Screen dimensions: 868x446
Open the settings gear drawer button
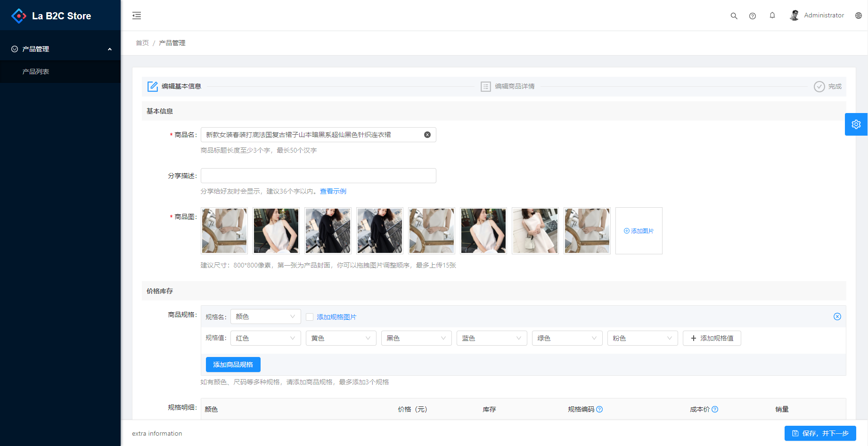pyautogui.click(x=856, y=124)
